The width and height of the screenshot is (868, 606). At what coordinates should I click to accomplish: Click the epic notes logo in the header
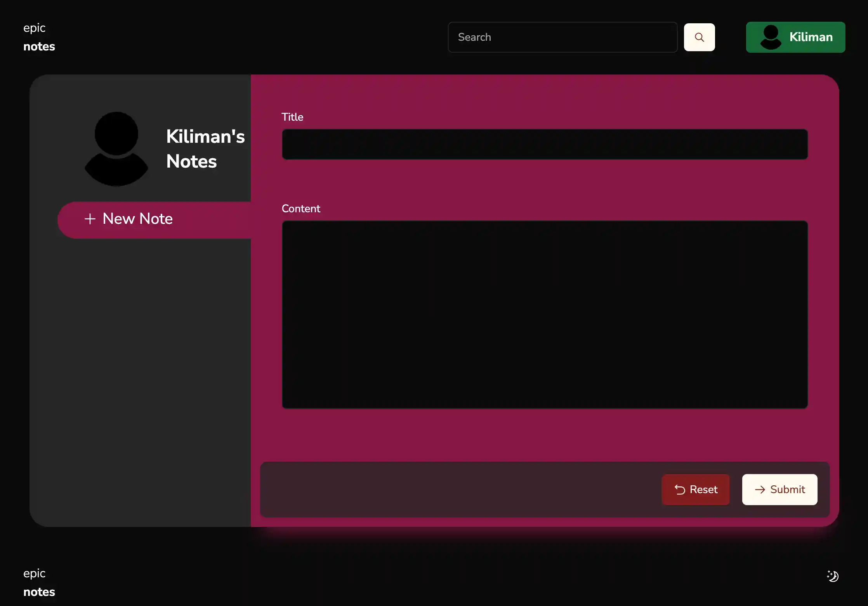pos(39,37)
